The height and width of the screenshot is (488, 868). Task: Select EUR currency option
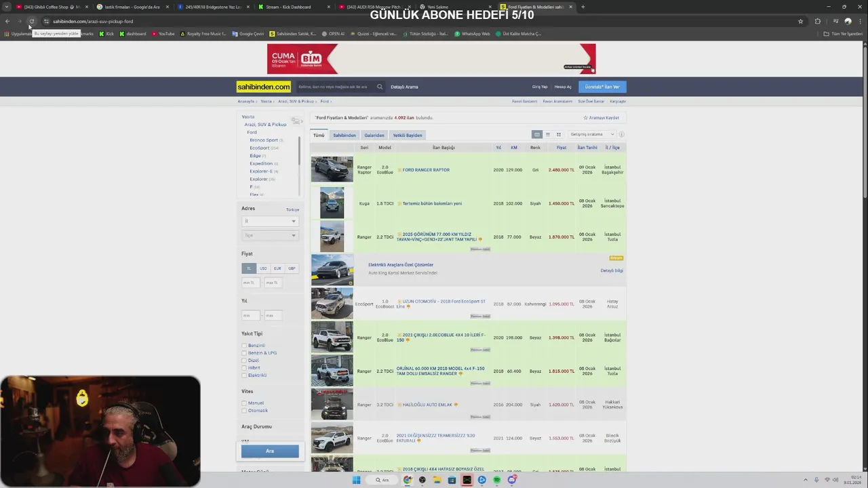pos(277,268)
